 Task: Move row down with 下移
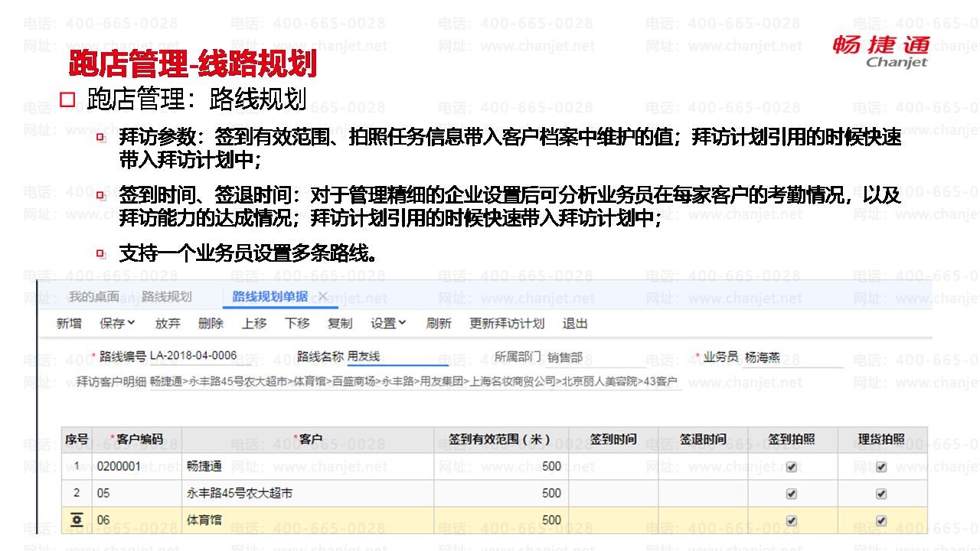point(297,324)
